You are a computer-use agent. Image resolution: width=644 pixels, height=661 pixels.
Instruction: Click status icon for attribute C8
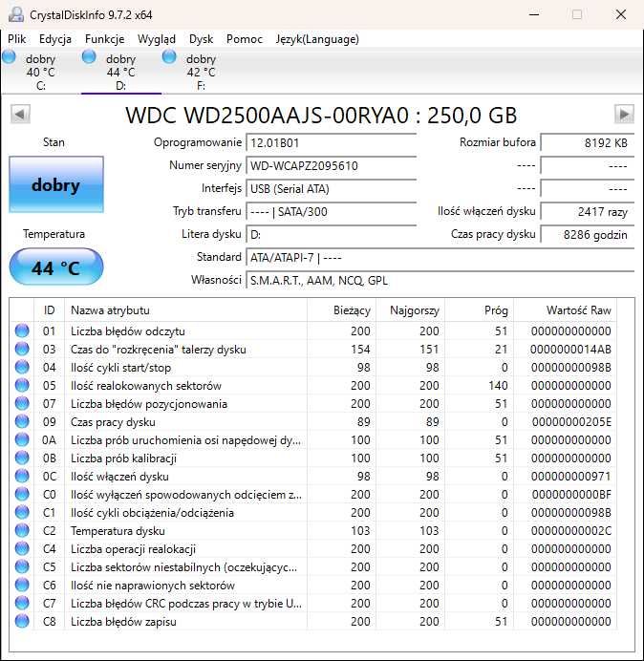22,621
